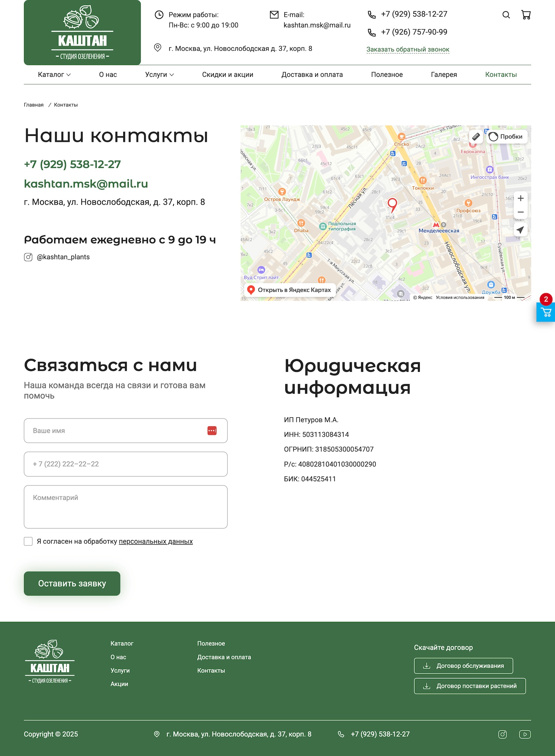Download Договор поставки растений
The width and height of the screenshot is (555, 756).
click(x=470, y=686)
